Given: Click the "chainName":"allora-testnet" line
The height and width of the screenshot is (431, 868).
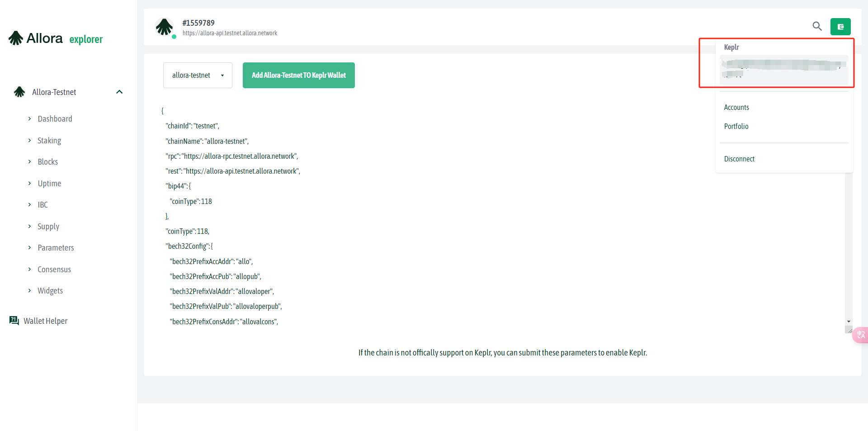Looking at the screenshot, I should click(207, 141).
